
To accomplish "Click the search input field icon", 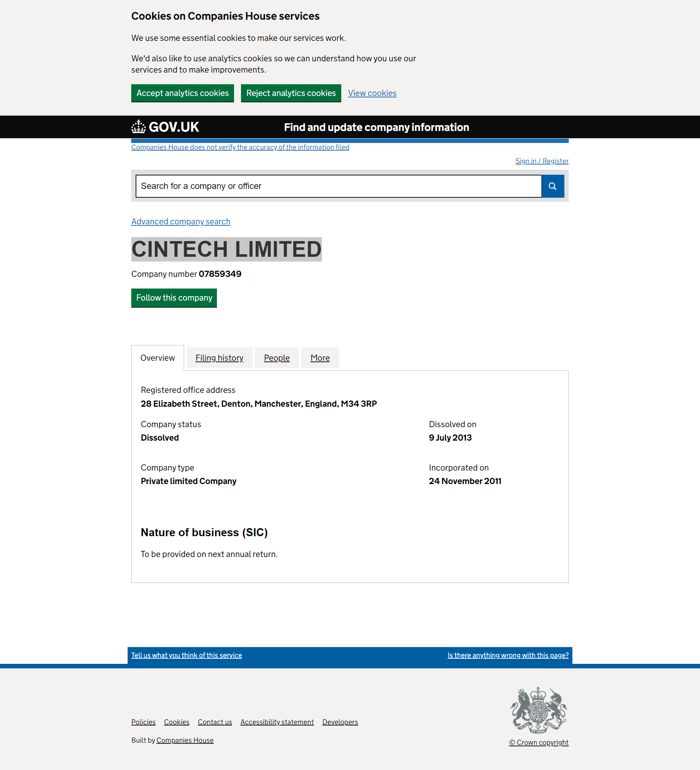I will 552,186.
